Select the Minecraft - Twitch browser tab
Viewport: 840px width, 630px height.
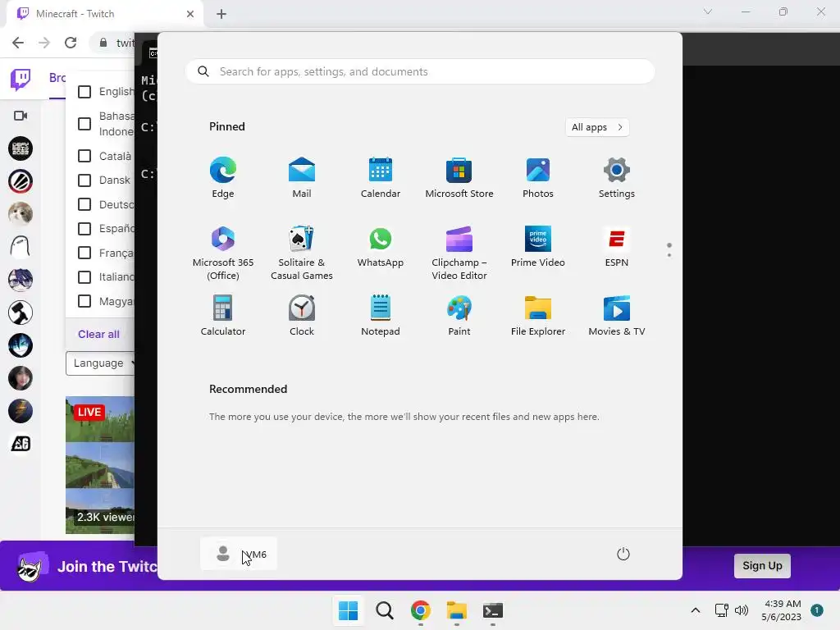104,14
